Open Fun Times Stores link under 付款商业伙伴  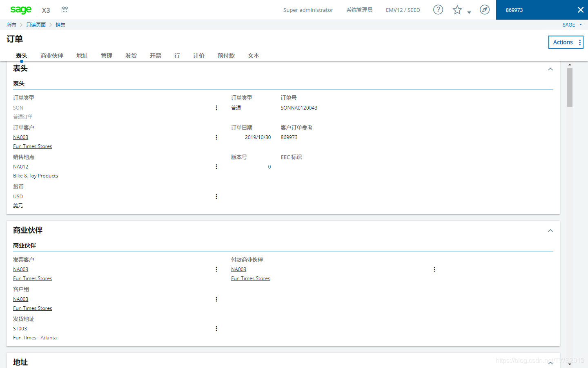pyautogui.click(x=251, y=278)
